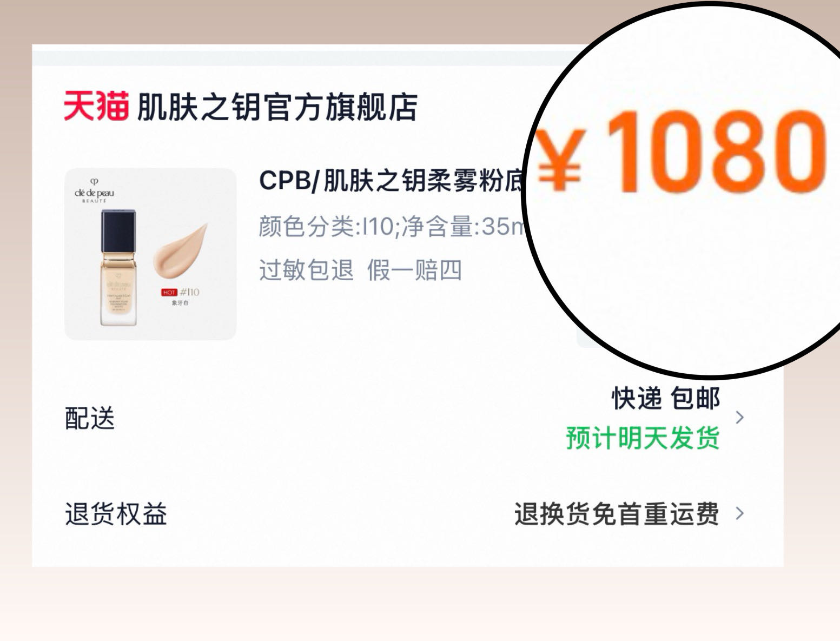Select the 快递 包邮 shipping option
This screenshot has height=641, width=840.
point(666,399)
